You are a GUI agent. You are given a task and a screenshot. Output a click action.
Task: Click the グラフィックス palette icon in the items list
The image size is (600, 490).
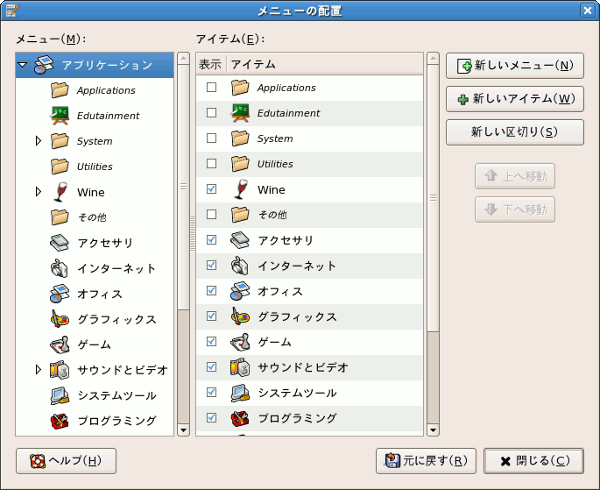click(240, 317)
